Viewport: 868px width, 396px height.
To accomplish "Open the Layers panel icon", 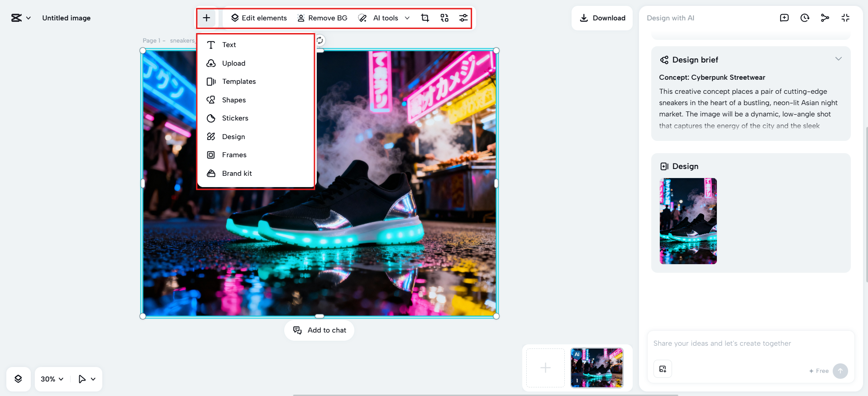I will click(x=18, y=379).
